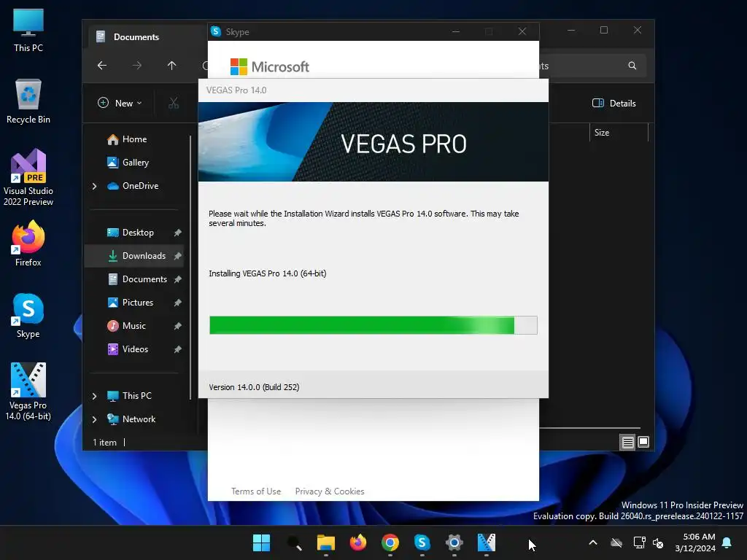Go forward in the Documents Explorer window
747x560 pixels.
coord(136,65)
